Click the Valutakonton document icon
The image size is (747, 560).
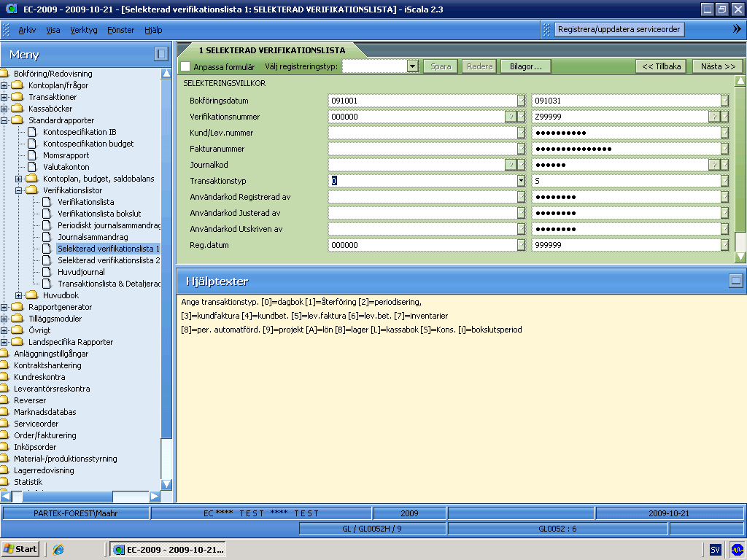(32, 167)
